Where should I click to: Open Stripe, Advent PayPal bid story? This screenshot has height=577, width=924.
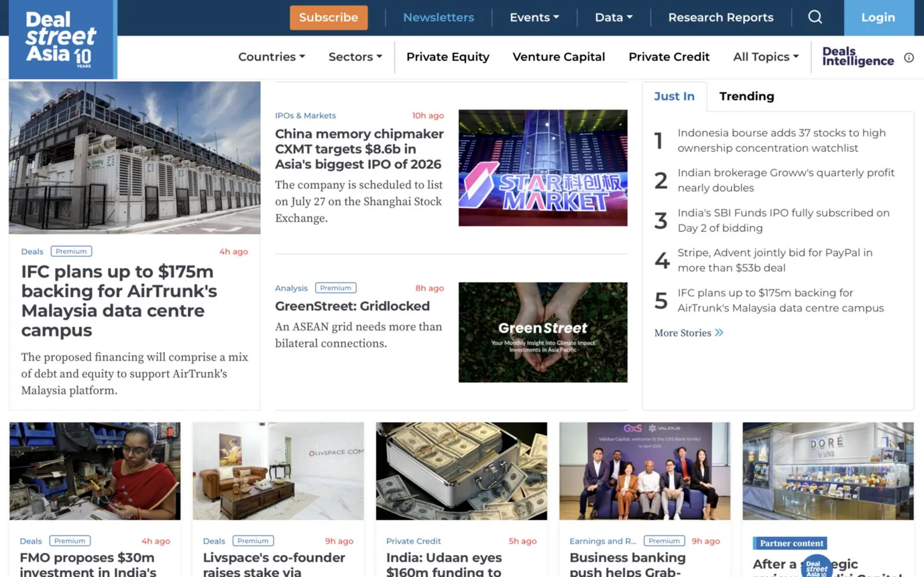tap(775, 261)
